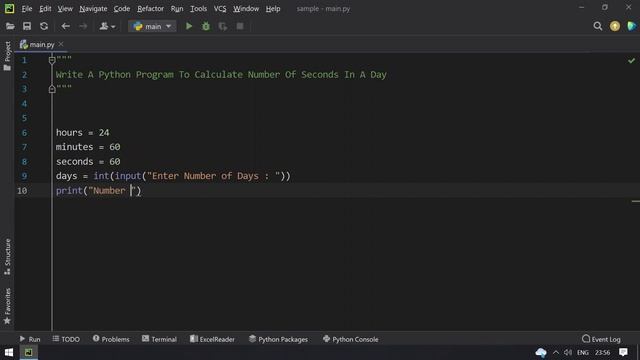Click the stop process icon

click(240, 27)
